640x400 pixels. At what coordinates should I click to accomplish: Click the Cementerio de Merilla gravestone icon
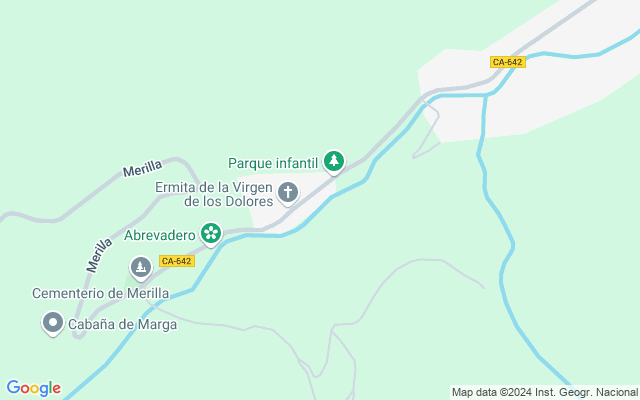[x=141, y=267]
